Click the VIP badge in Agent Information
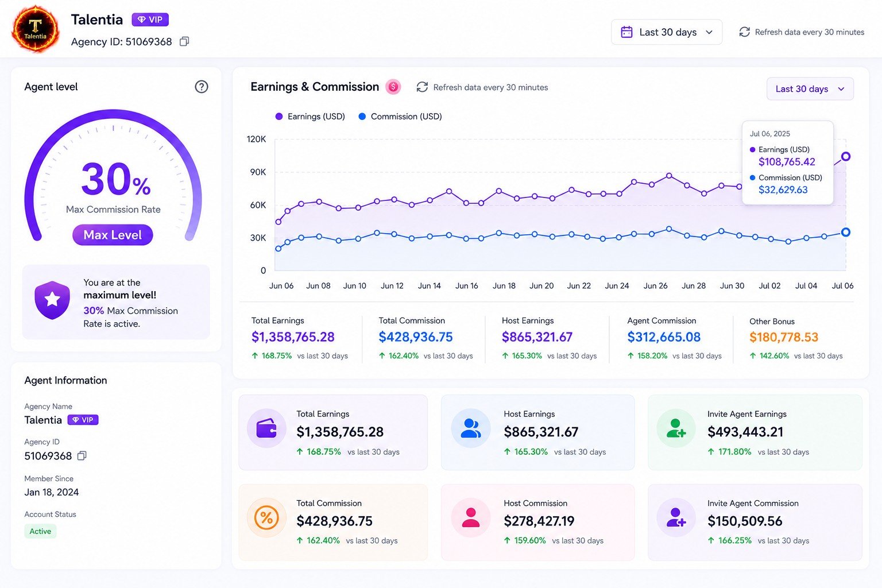 (83, 420)
